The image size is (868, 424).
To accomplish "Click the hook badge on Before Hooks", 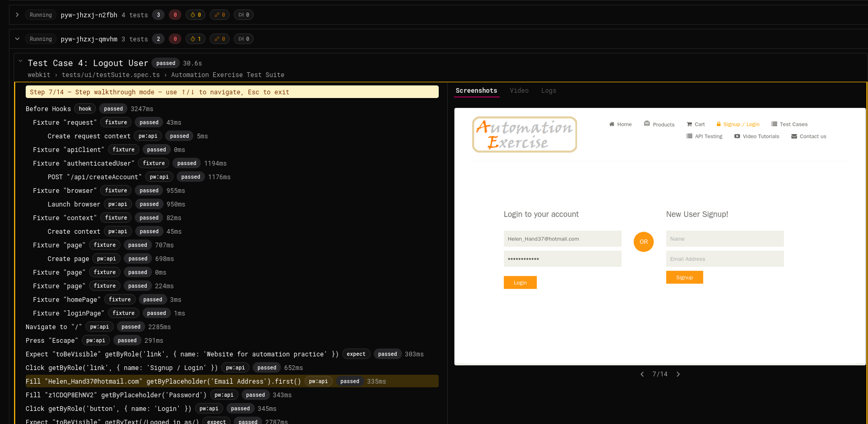I will pyautogui.click(x=85, y=108).
